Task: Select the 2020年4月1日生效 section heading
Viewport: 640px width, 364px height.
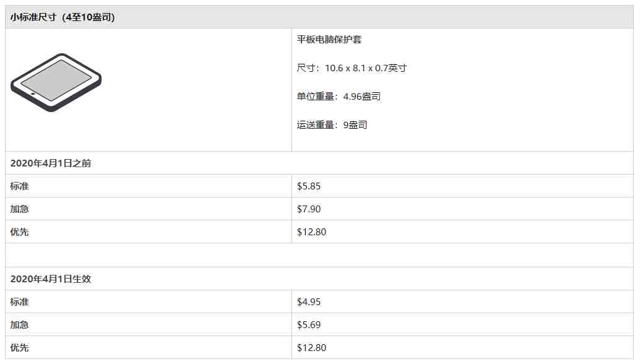Action: click(51, 279)
